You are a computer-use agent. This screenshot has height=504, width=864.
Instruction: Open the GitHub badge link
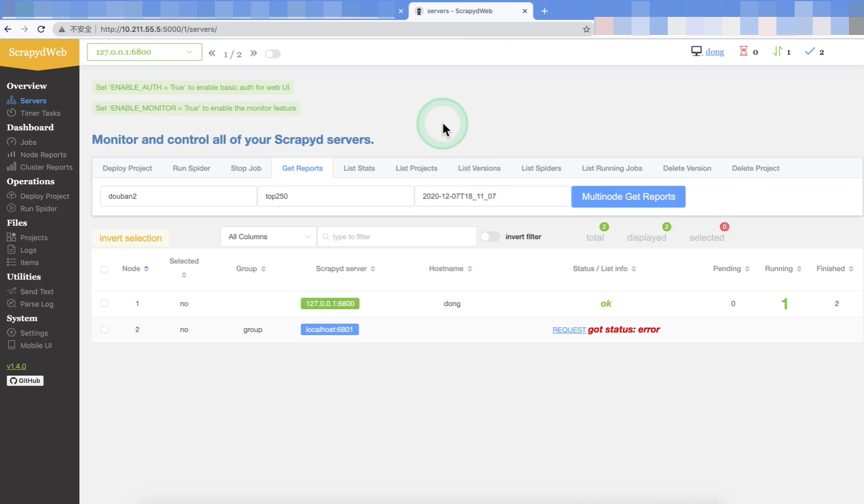tap(25, 381)
